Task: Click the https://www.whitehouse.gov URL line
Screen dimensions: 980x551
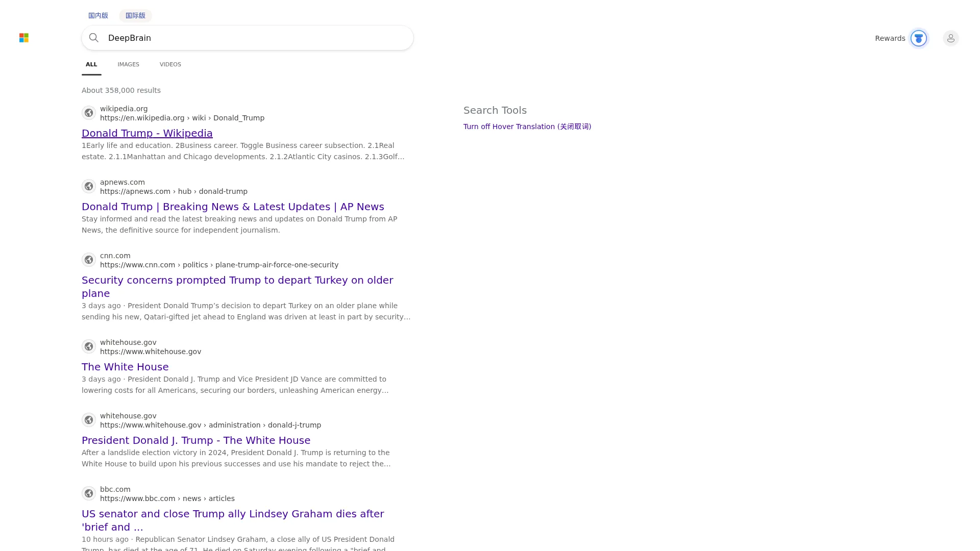Action: point(151,352)
